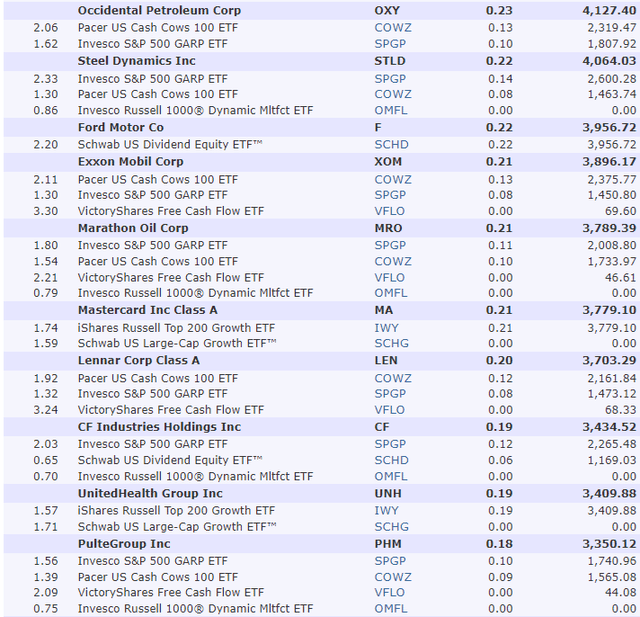Open the LEN ticker link
The image size is (640, 617).
coord(387,361)
